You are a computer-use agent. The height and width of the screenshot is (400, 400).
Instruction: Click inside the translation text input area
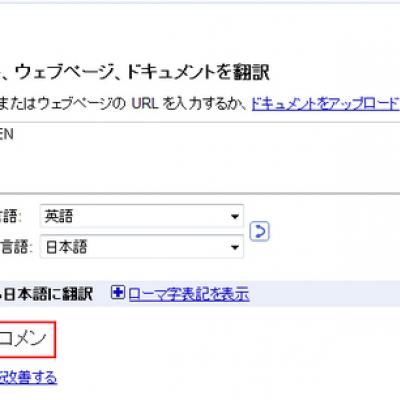coord(200,157)
